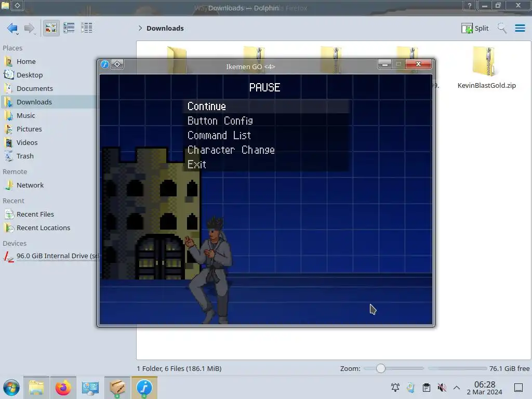532x399 pixels.
Task: Click the muted volume tray icon
Action: point(442,388)
